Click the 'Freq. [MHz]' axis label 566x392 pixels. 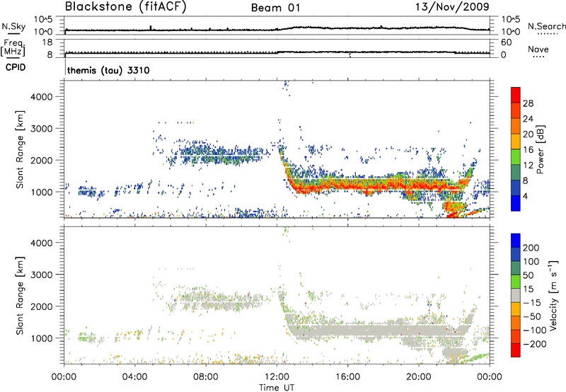[13, 47]
